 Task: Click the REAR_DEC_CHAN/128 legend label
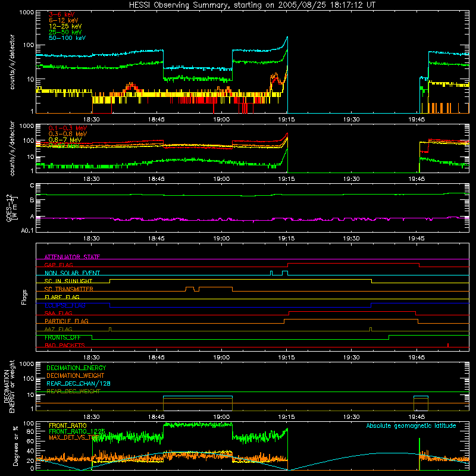tap(79, 384)
